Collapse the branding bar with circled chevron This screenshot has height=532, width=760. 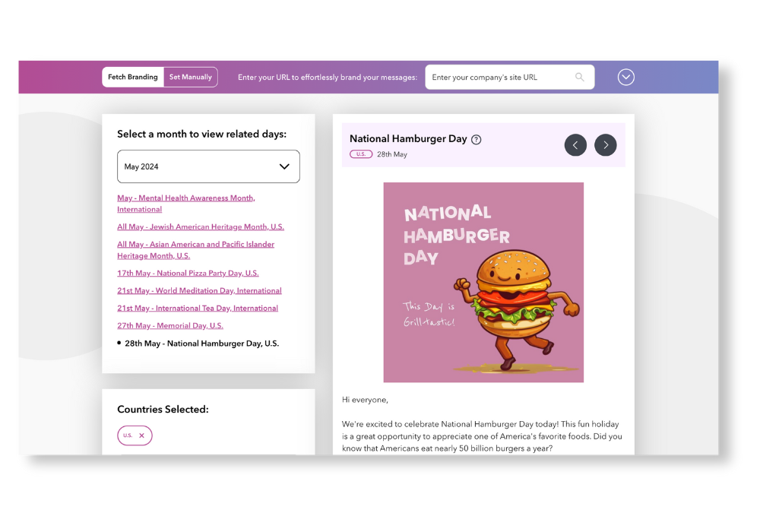pos(626,78)
